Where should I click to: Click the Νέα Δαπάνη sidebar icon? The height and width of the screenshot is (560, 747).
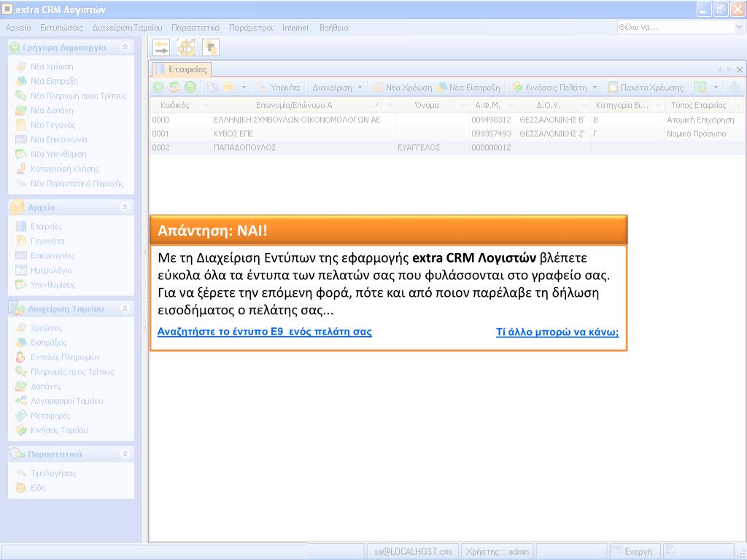pyautogui.click(x=21, y=110)
